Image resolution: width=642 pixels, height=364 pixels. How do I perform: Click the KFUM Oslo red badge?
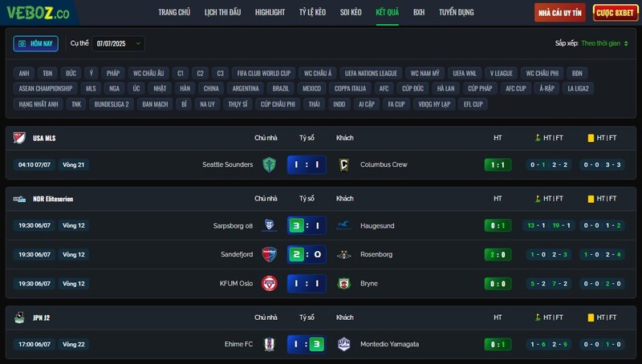(269, 284)
